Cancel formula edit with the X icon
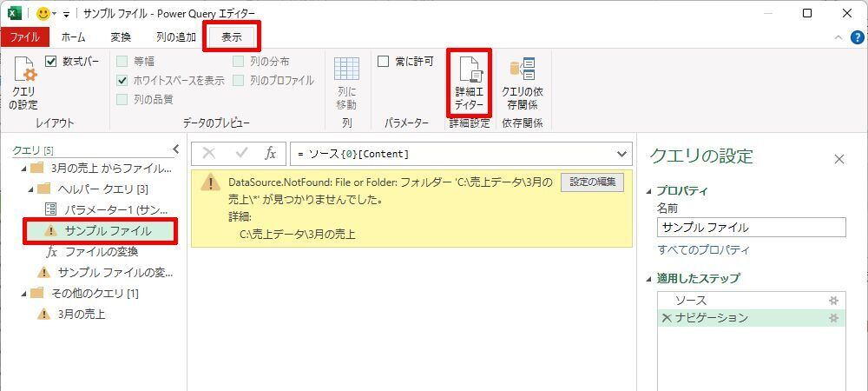 click(208, 154)
